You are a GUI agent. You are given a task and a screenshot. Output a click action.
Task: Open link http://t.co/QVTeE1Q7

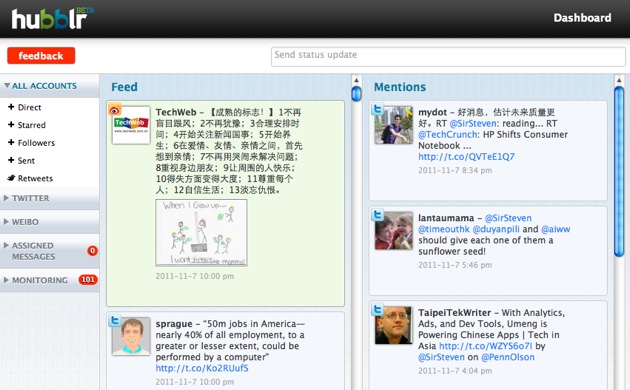pyautogui.click(x=466, y=157)
